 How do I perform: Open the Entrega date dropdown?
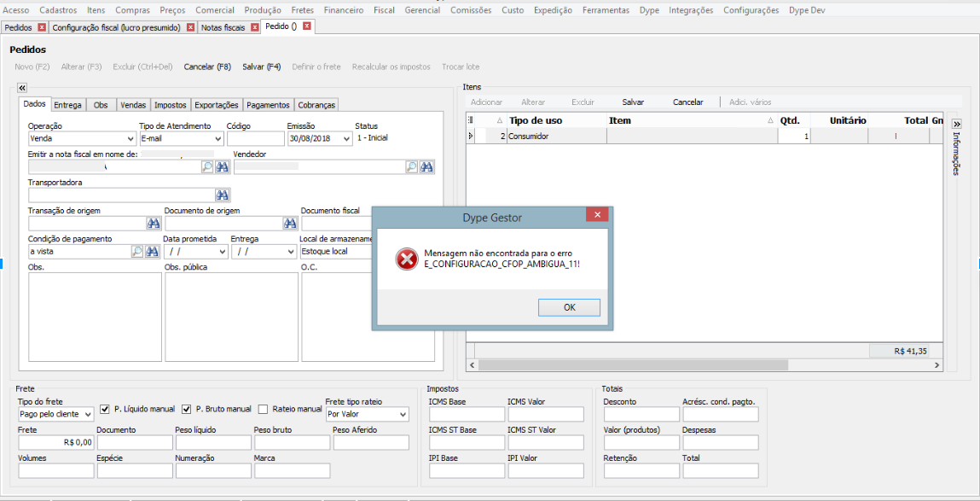tap(291, 252)
